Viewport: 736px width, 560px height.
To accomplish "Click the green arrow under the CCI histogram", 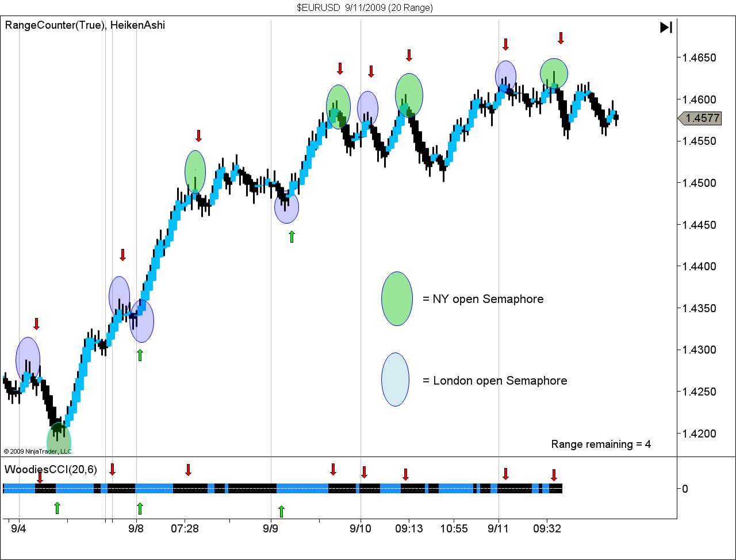I will pyautogui.click(x=56, y=508).
